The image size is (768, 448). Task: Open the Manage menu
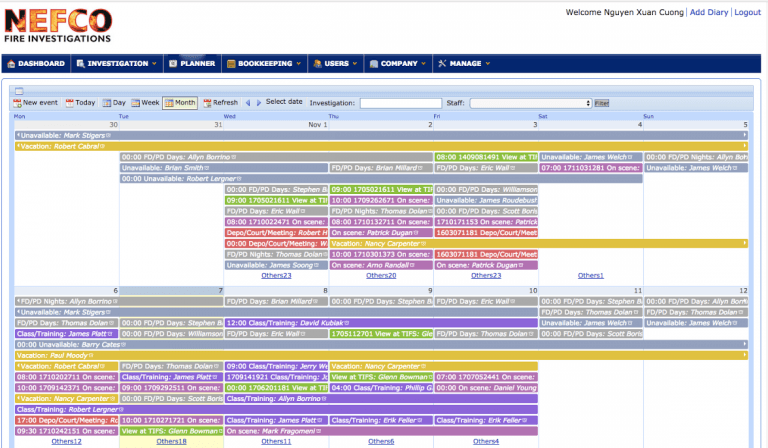point(463,64)
